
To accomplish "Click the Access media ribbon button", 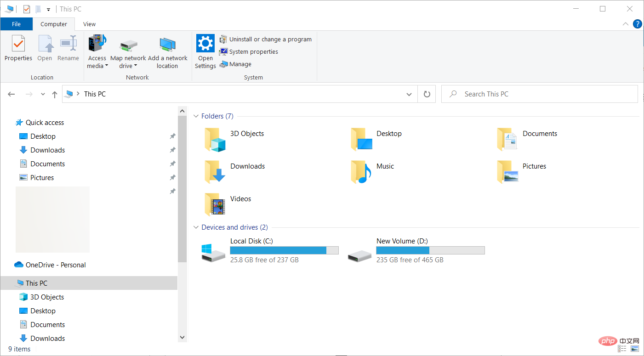I will pyautogui.click(x=97, y=51).
